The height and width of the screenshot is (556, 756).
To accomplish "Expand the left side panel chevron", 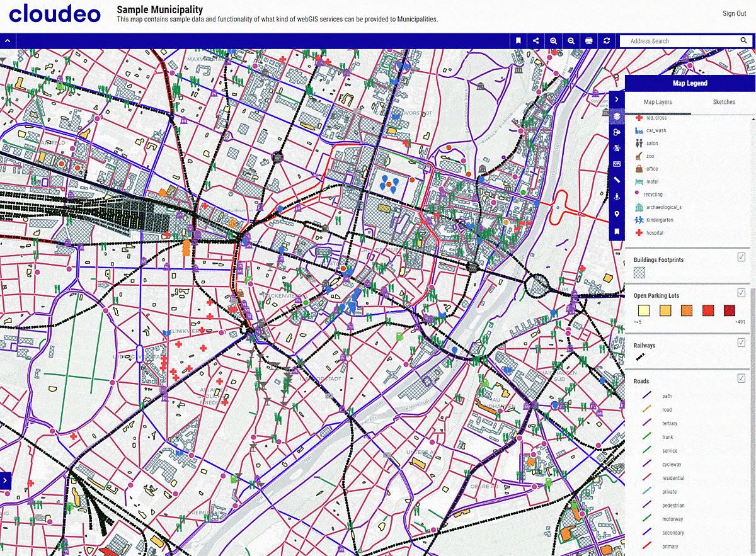I will tap(5, 480).
